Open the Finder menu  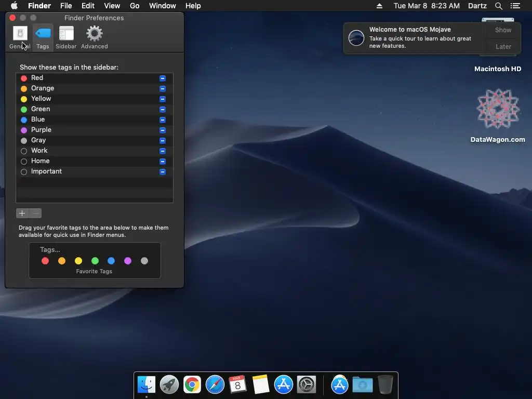(39, 6)
